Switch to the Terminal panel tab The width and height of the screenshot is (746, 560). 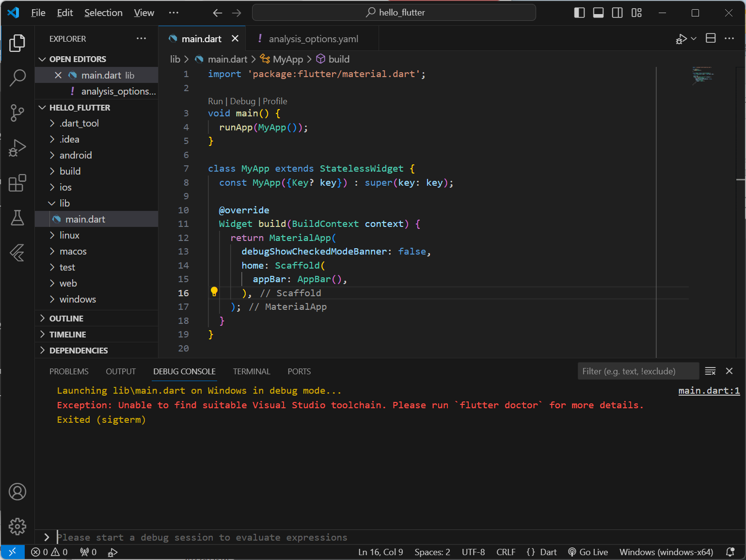click(252, 371)
